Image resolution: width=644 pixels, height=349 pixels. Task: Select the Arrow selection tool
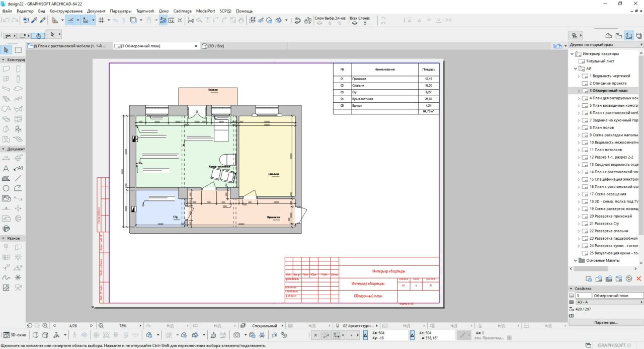[6, 50]
